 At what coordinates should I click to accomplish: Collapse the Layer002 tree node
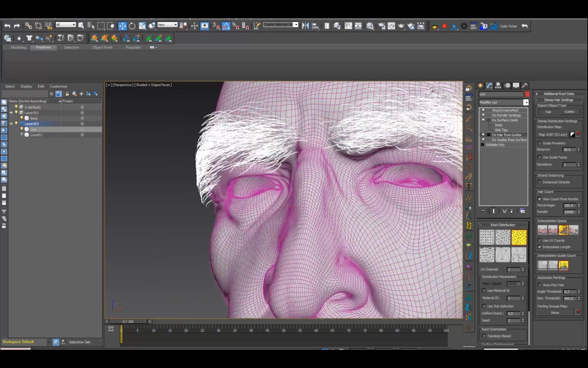pos(11,124)
